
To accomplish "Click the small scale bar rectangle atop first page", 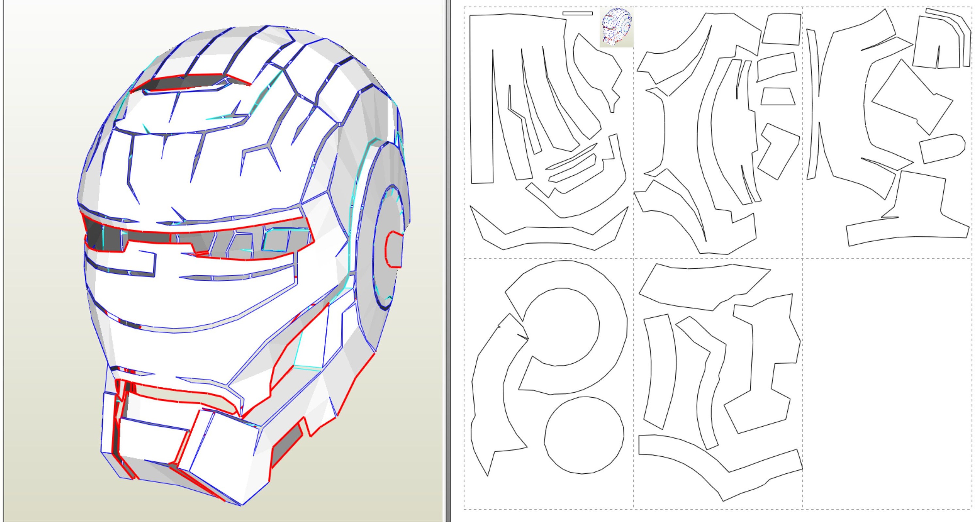I will coord(578,13).
